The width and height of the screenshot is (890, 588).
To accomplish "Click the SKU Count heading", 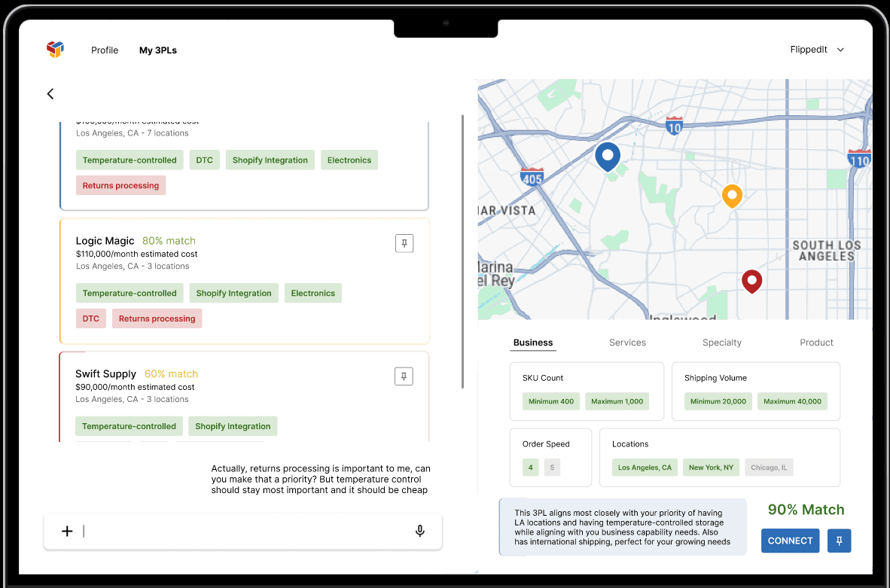I will click(543, 378).
